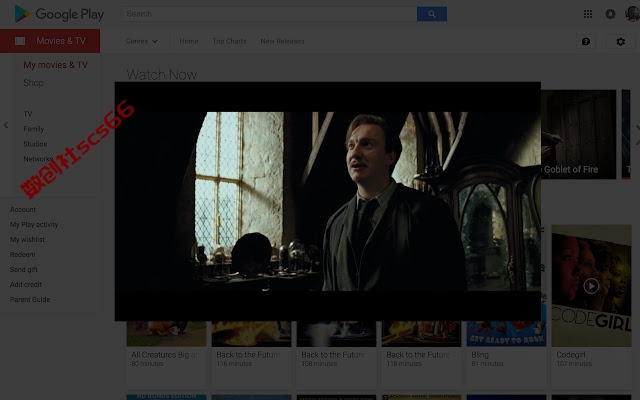Click the left arrow beside the sidebar
This screenshot has width=640, height=400.
(x=6, y=125)
